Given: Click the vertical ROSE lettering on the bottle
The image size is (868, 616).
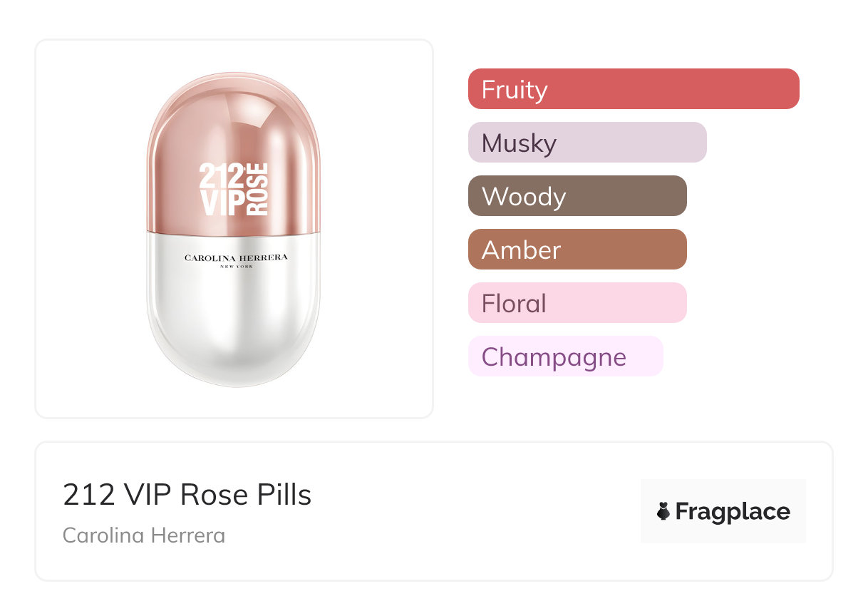Looking at the screenshot, I should tap(258, 190).
